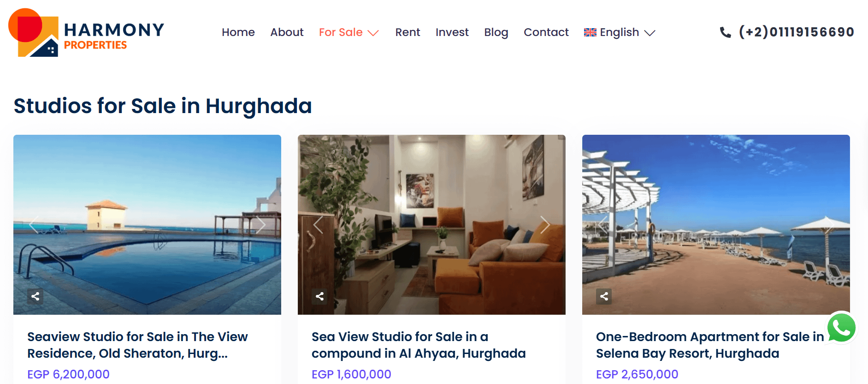Show previous photo of pool listing
The image size is (868, 384).
pyautogui.click(x=34, y=225)
